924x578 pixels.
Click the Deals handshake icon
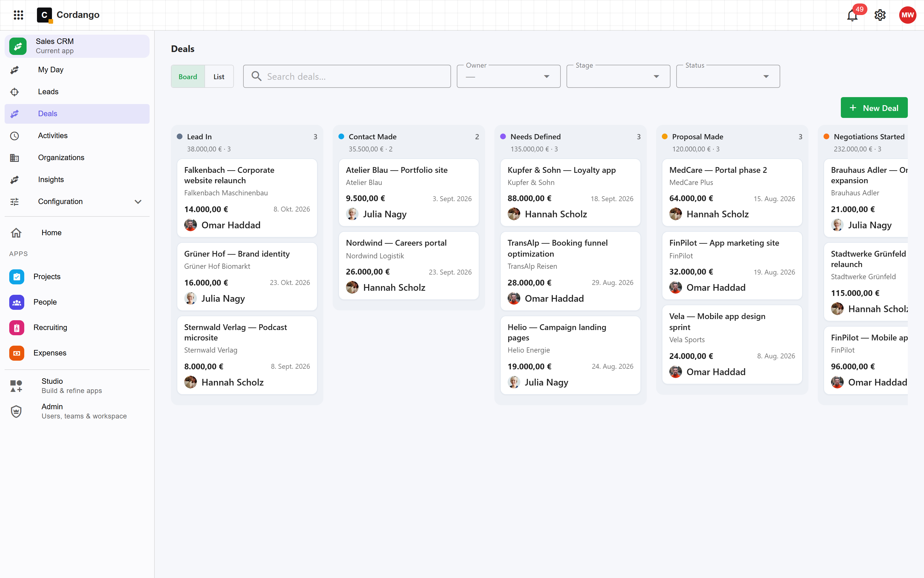click(14, 114)
